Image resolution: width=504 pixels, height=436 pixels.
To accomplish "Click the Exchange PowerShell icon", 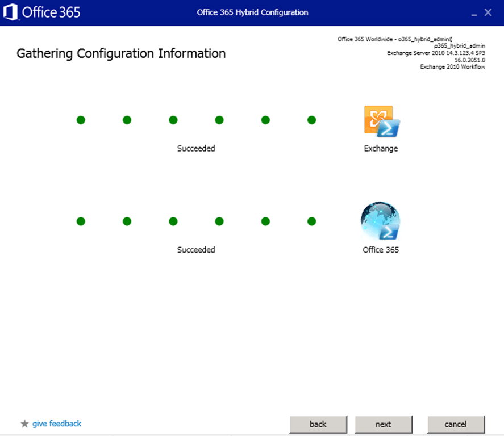I will tap(382, 121).
